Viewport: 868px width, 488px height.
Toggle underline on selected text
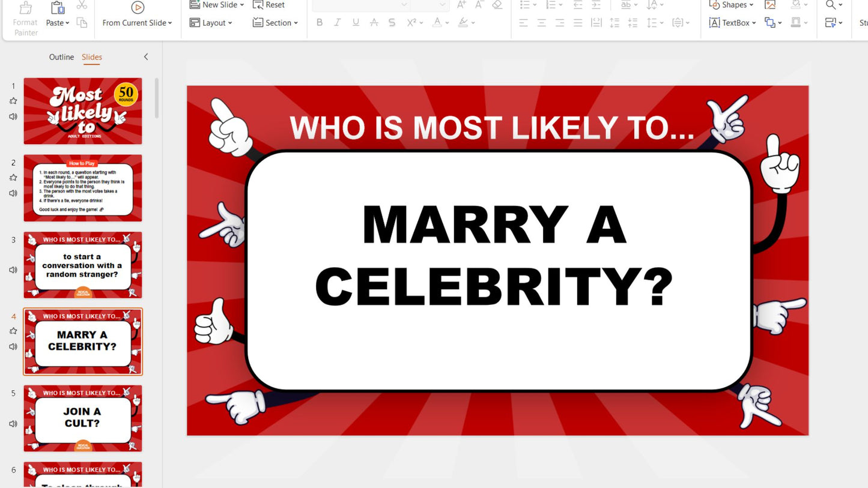point(356,22)
